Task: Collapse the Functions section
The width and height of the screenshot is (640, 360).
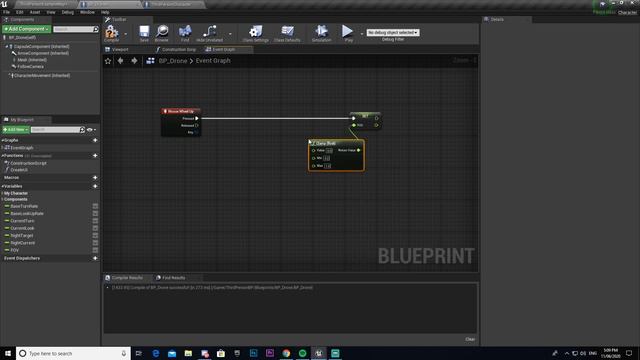Action: coord(2,156)
